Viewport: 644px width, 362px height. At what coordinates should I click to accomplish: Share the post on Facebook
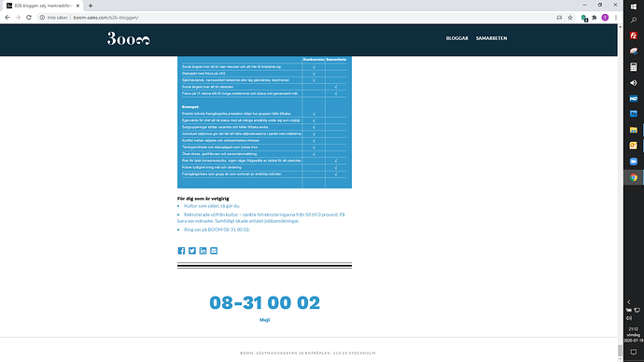tap(181, 250)
